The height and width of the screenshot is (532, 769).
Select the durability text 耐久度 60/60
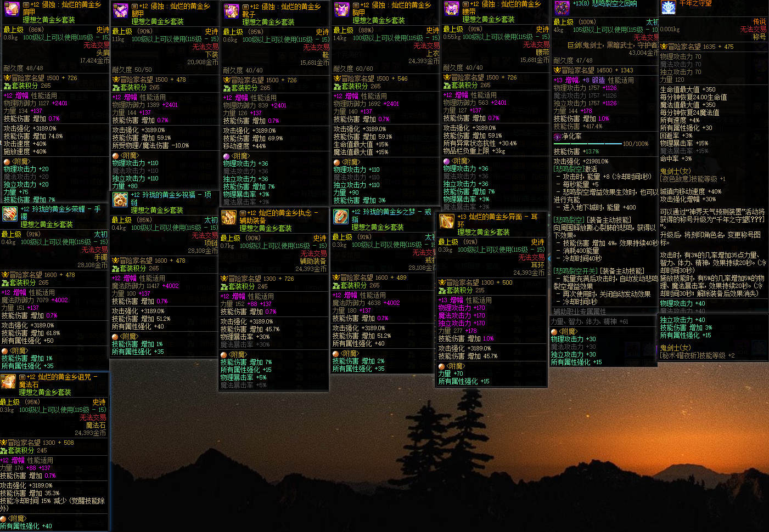353,69
